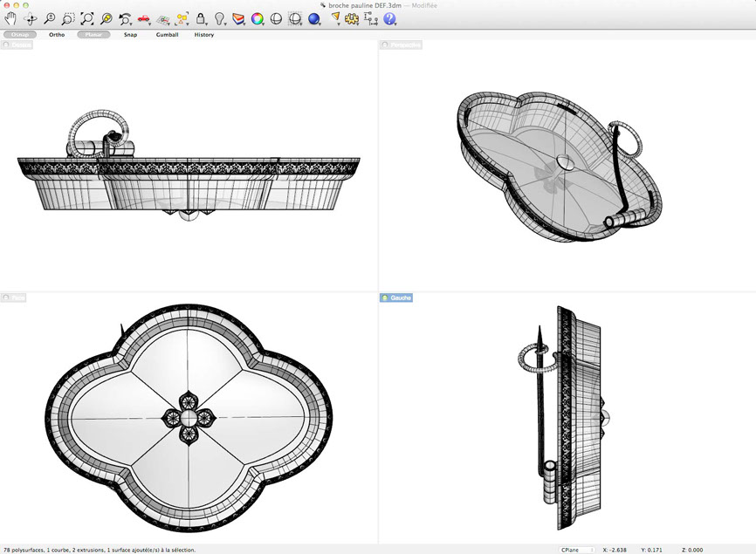Open the Layers stack icon

point(238,18)
